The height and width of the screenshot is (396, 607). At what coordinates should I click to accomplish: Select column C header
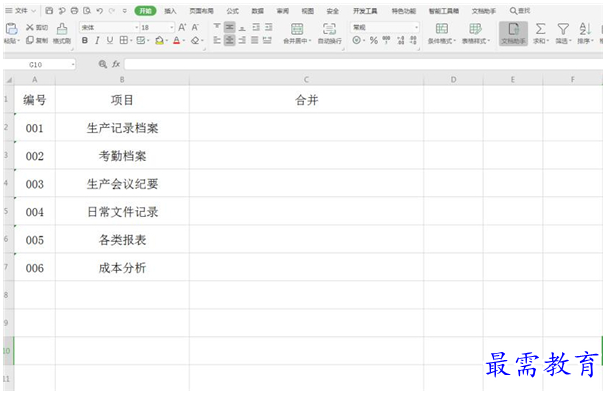click(306, 80)
